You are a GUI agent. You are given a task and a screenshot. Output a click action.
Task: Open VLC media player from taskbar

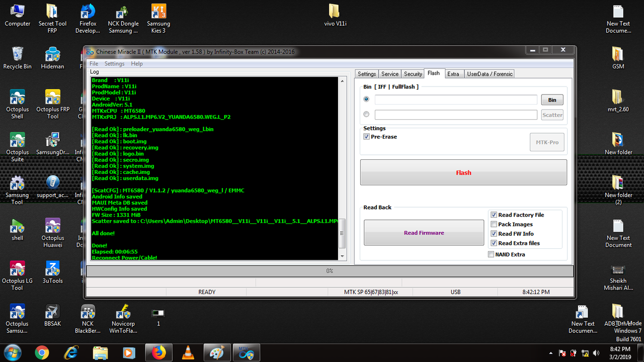click(x=188, y=353)
